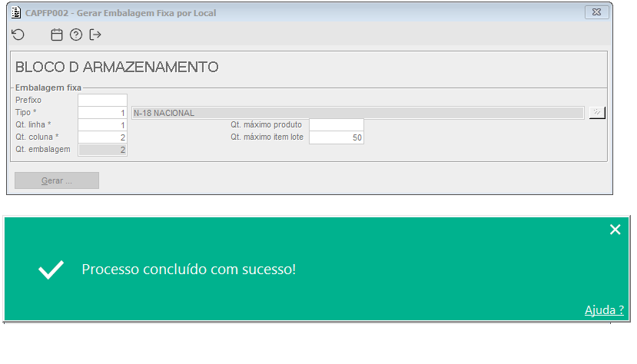Close the CAPFP002 window
The width and height of the screenshot is (637, 364).
[597, 12]
